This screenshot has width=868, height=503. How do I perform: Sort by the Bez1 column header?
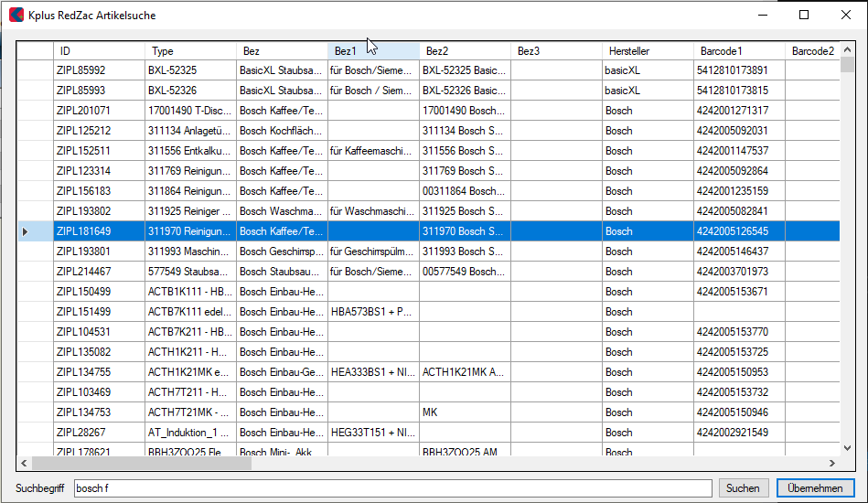(x=374, y=51)
